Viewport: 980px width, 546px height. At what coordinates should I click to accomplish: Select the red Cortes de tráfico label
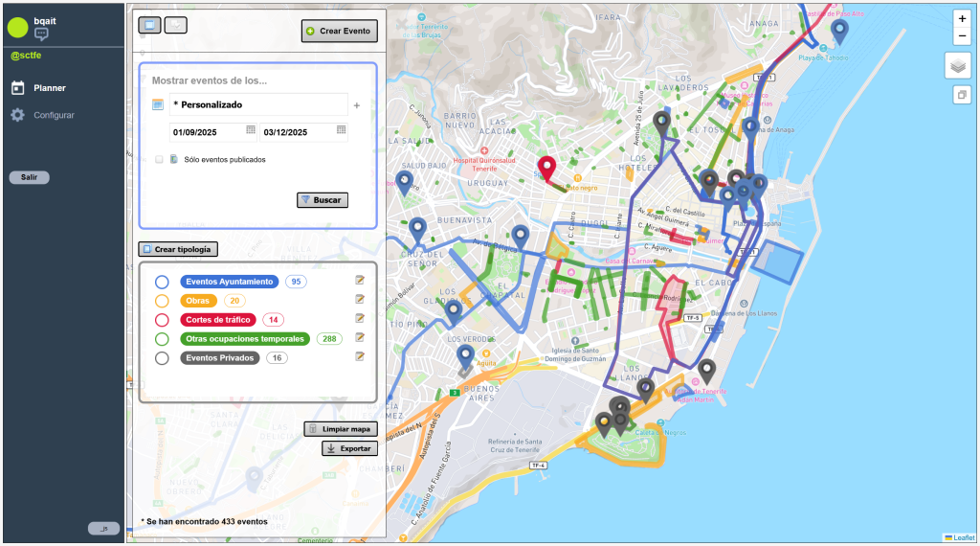[x=219, y=320]
